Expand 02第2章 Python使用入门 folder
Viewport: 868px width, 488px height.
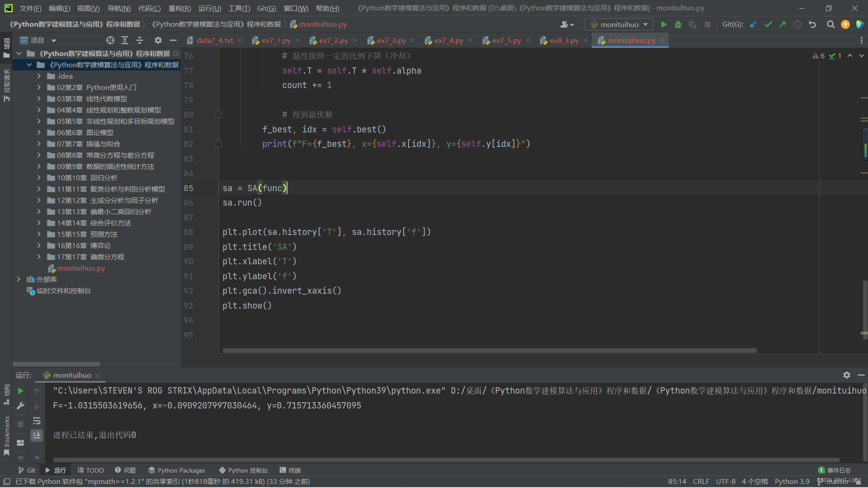pos(39,87)
